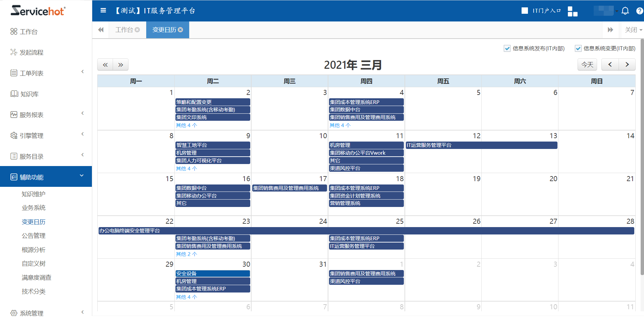The image size is (644, 320).
Task: Open the 发起流程 sidebar icon
Action: click(x=13, y=52)
